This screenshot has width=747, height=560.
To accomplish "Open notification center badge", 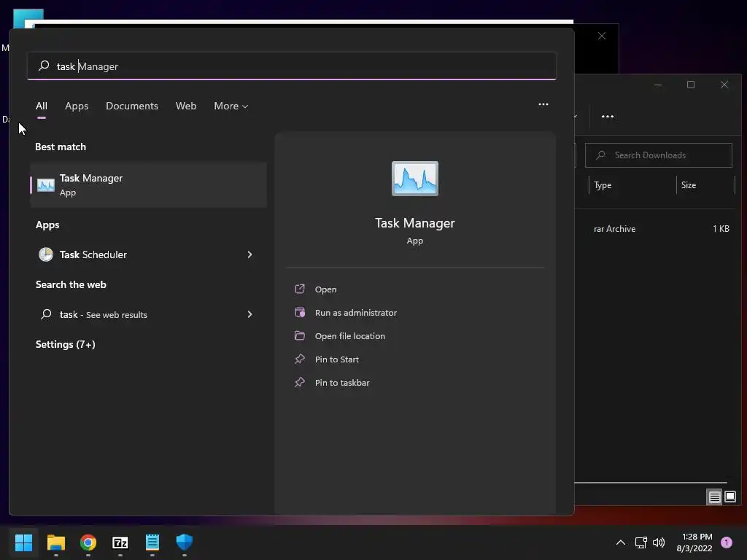I will [x=727, y=542].
